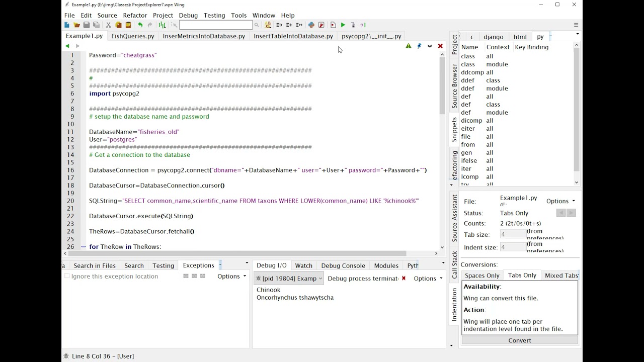Start debugging with the green play icon
The width and height of the screenshot is (644, 362).
[x=343, y=25]
